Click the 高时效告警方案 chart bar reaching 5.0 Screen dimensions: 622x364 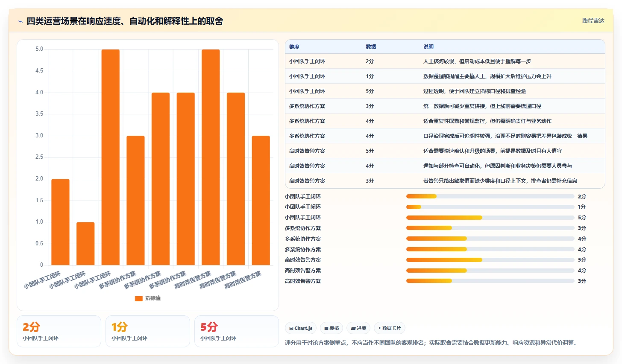[211, 157]
